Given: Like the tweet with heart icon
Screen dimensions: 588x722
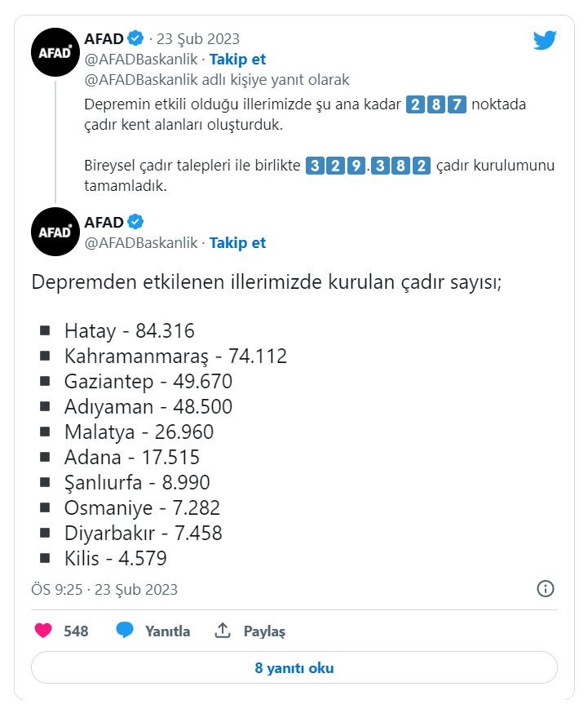Looking at the screenshot, I should [43, 631].
